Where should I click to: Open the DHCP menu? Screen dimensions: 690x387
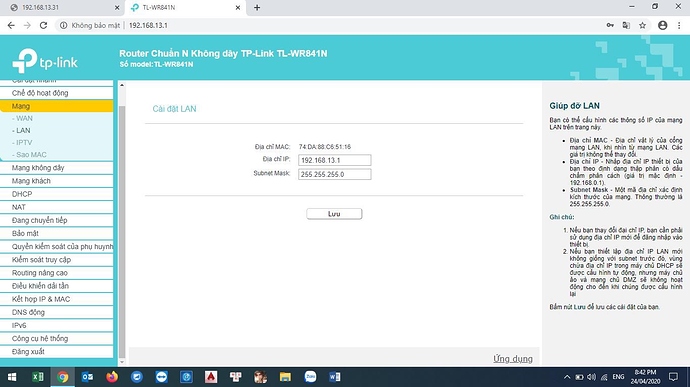click(57, 194)
